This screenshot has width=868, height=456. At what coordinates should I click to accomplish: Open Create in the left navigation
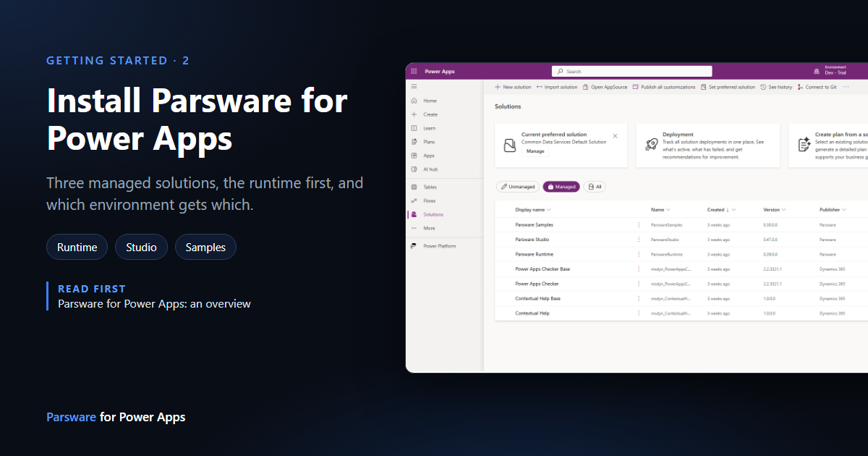pos(424,114)
